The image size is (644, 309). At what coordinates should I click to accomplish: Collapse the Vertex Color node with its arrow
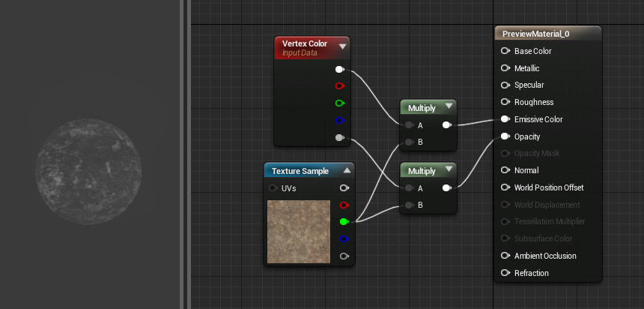[343, 46]
